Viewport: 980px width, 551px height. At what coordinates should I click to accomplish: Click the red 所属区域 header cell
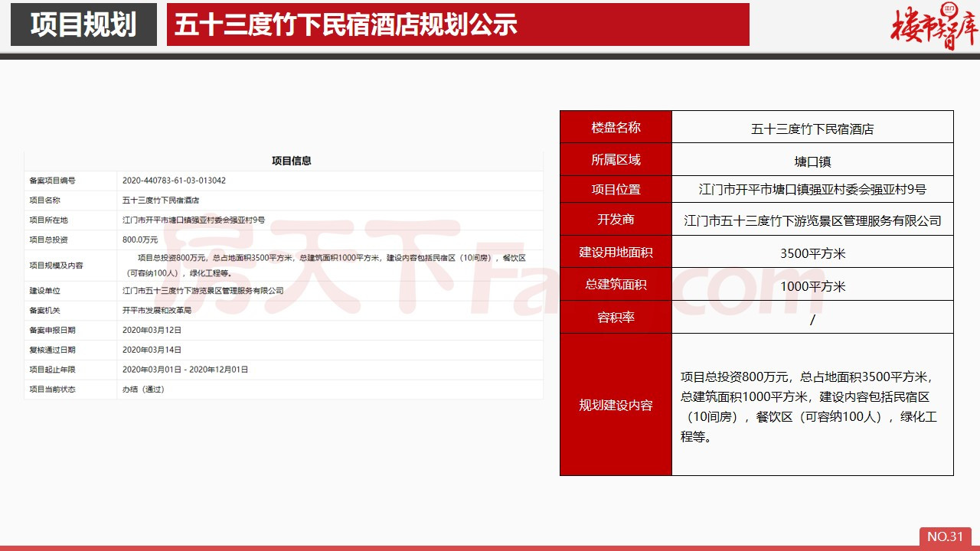point(616,159)
